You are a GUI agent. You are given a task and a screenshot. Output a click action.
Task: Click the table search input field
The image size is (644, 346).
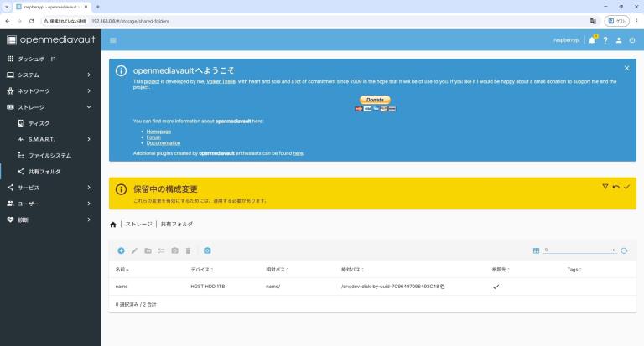click(580, 250)
